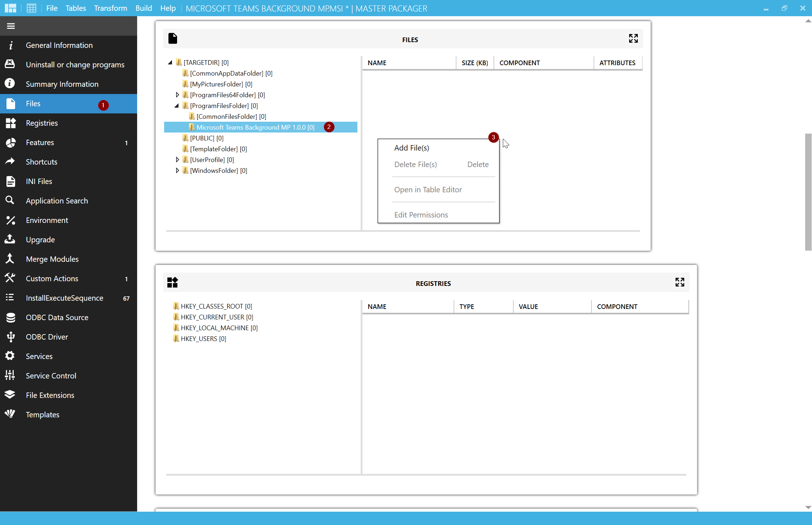812x525 pixels.
Task: Collapse the [TARGETDIR] tree node
Action: (x=170, y=63)
